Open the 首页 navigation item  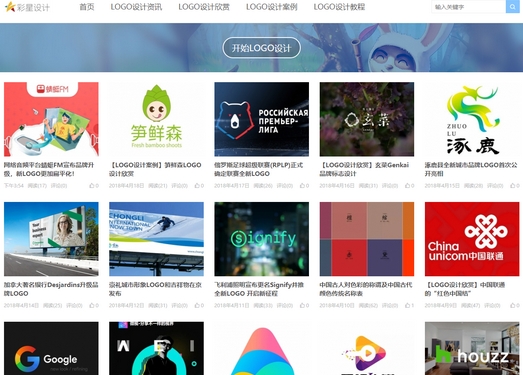[87, 7]
